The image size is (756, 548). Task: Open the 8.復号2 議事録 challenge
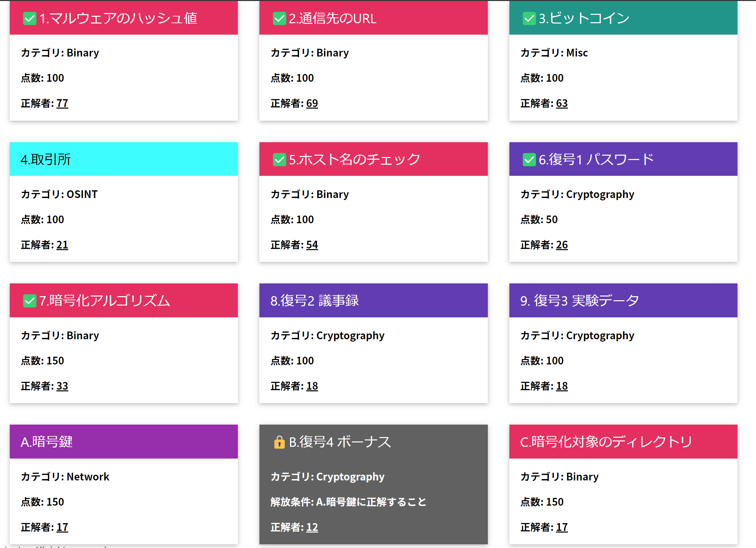click(373, 301)
